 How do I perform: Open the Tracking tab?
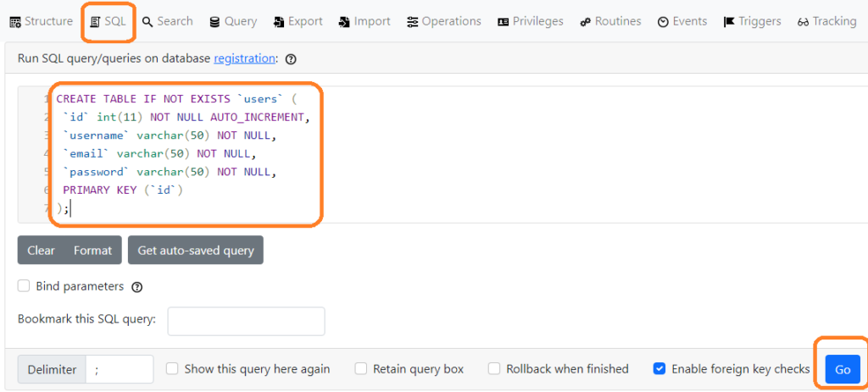[827, 21]
